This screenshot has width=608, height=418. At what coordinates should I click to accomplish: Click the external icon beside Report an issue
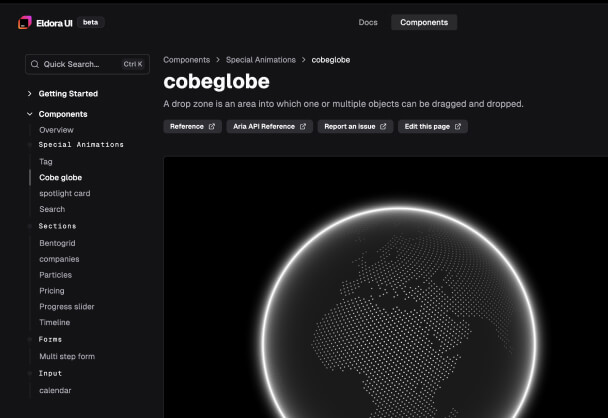(382, 127)
